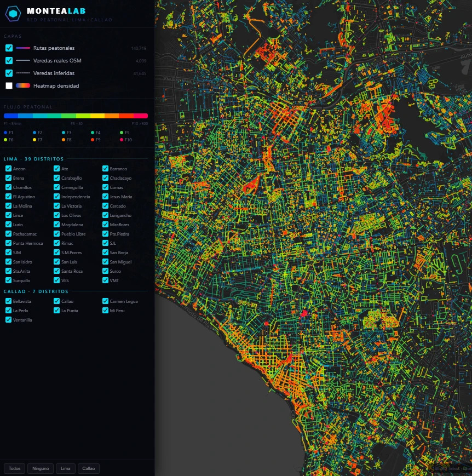This screenshot has width=472, height=476.
Task: Click the Veredas inferidas dashed line icon
Action: [x=23, y=73]
